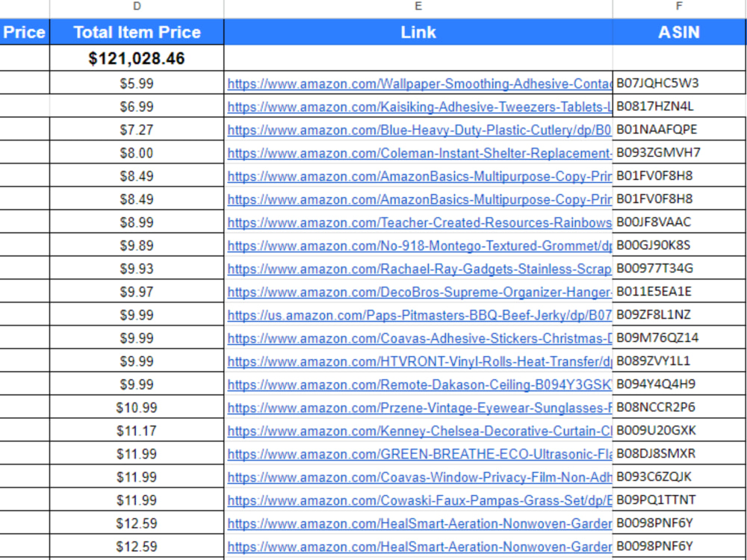
Task: Open the Teacher-Created-Resources-Rainbows link
Action: [420, 223]
